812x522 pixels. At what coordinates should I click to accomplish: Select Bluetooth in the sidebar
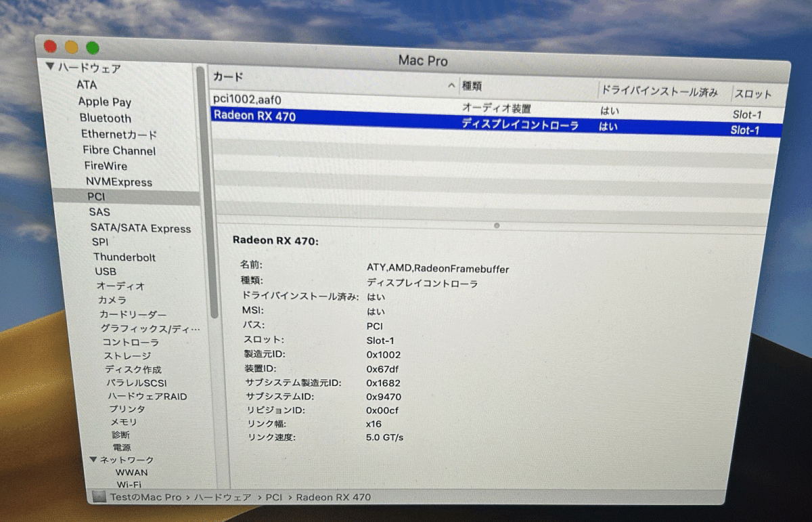click(x=106, y=118)
